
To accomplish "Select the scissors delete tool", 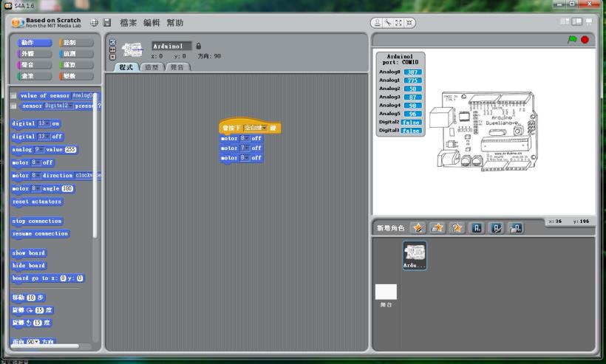I will point(387,23).
